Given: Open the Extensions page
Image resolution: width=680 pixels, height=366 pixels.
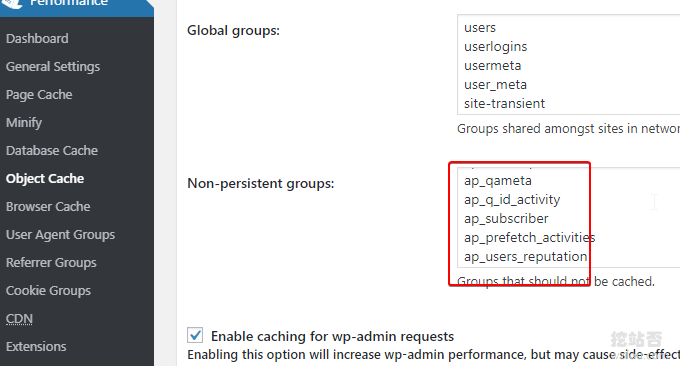Looking at the screenshot, I should 36,346.
